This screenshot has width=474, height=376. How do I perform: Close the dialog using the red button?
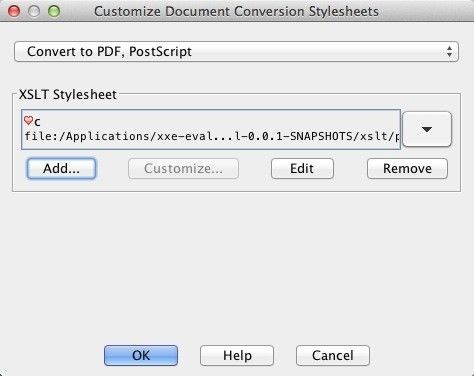point(14,11)
